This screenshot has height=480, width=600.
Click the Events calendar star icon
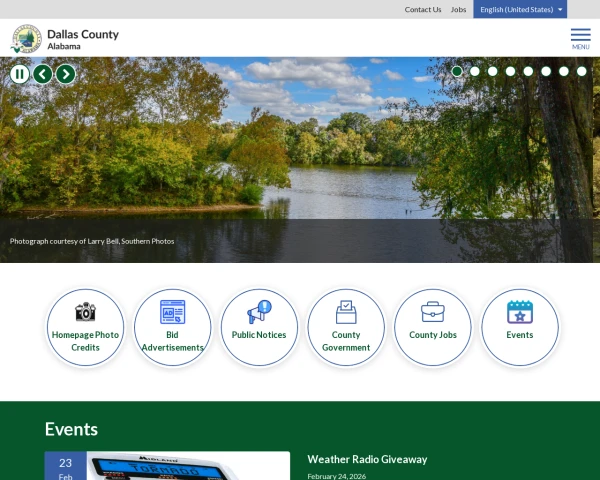pyautogui.click(x=520, y=312)
